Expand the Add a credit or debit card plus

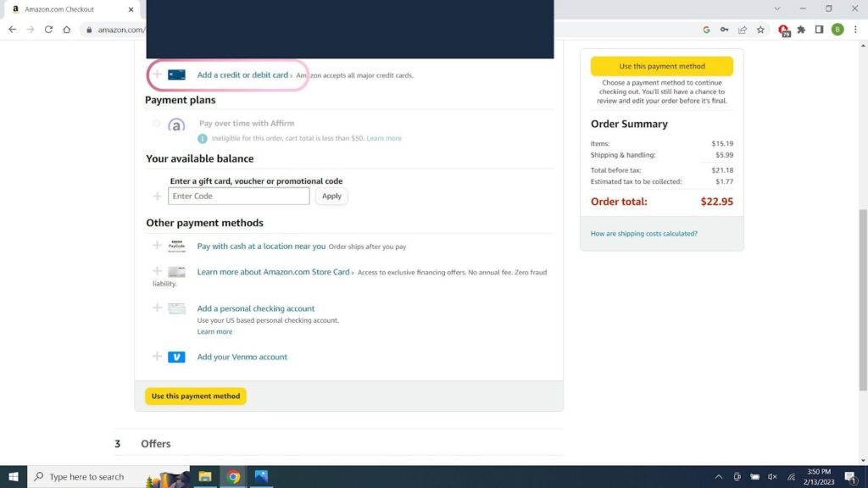click(x=157, y=75)
